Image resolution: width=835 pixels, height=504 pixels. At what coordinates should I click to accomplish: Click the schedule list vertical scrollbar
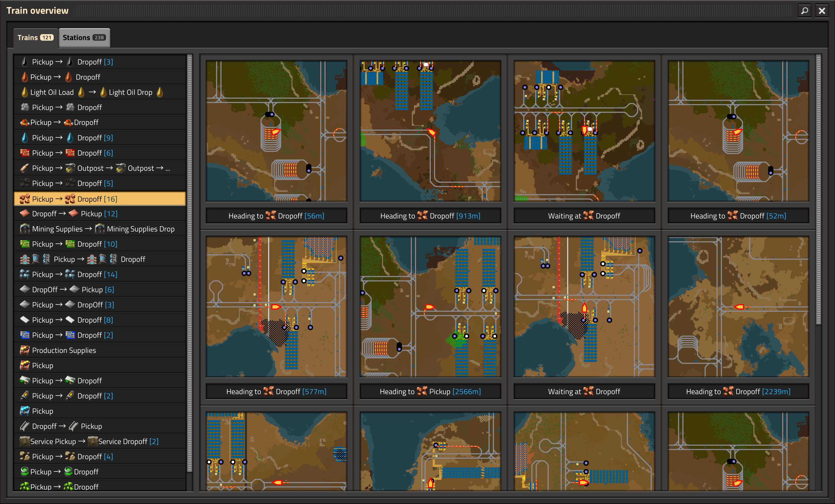click(x=190, y=263)
